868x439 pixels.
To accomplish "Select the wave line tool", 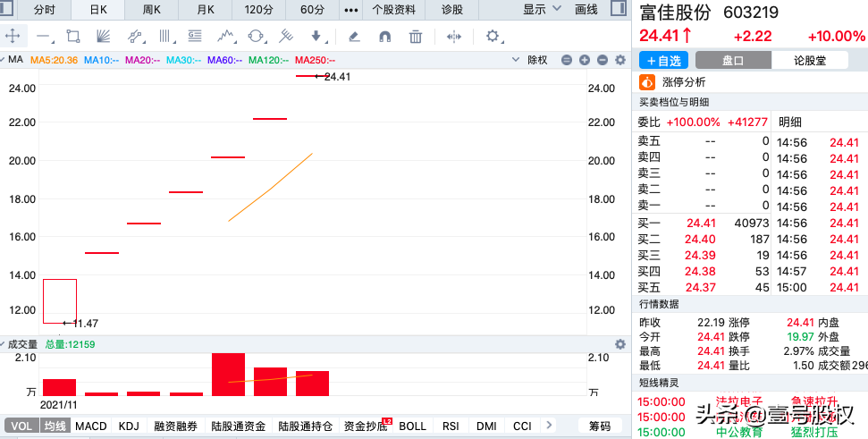I will point(225,37).
